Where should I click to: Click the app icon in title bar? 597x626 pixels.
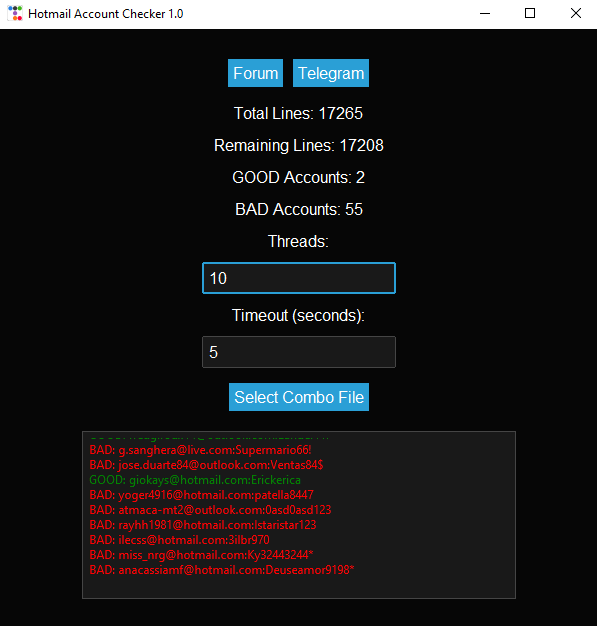(x=15, y=14)
